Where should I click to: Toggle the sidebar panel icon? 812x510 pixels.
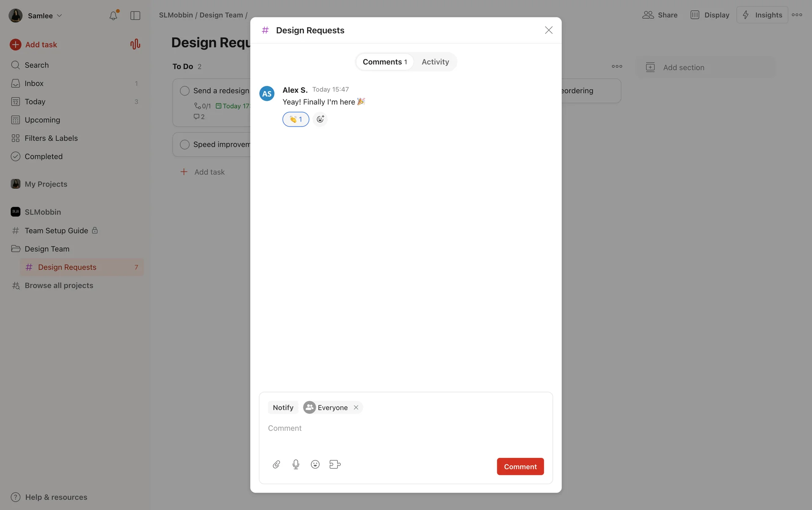point(135,16)
